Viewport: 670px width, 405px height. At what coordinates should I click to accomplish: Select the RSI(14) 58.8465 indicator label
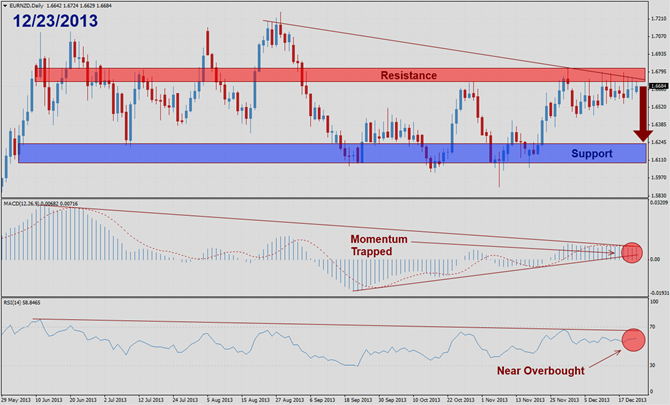pos(22,302)
